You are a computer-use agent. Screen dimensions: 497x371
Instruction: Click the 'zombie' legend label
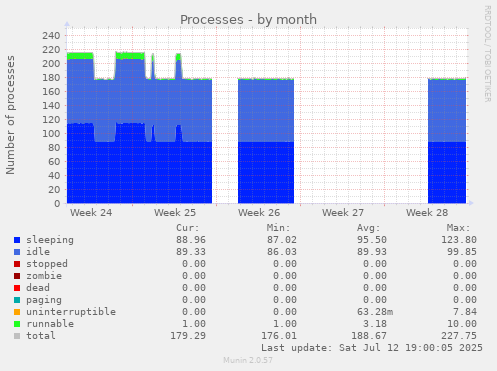tap(44, 276)
